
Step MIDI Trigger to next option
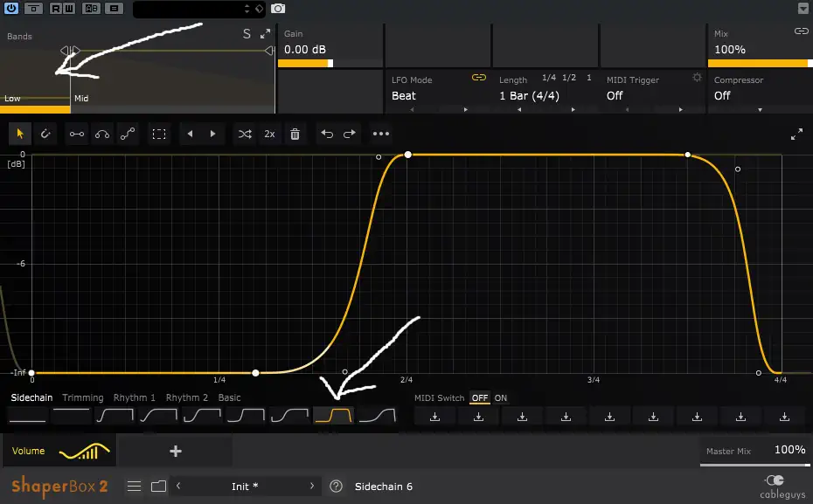681,109
